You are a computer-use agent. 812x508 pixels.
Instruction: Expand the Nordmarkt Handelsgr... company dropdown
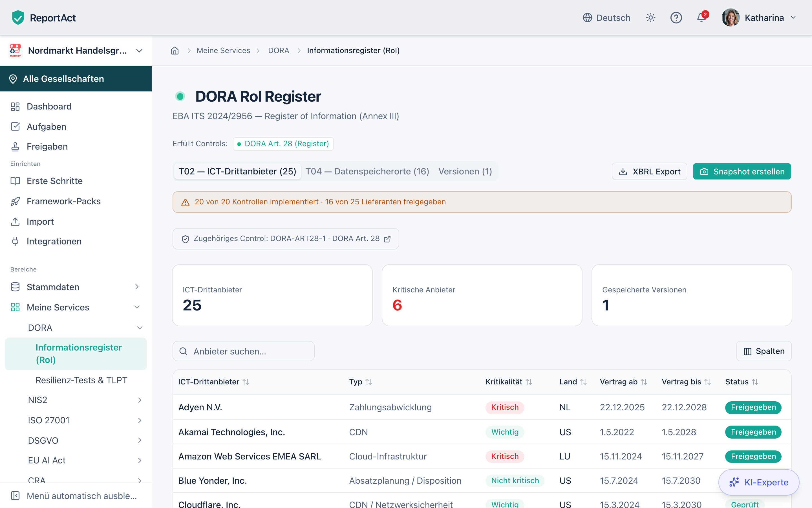pos(139,51)
